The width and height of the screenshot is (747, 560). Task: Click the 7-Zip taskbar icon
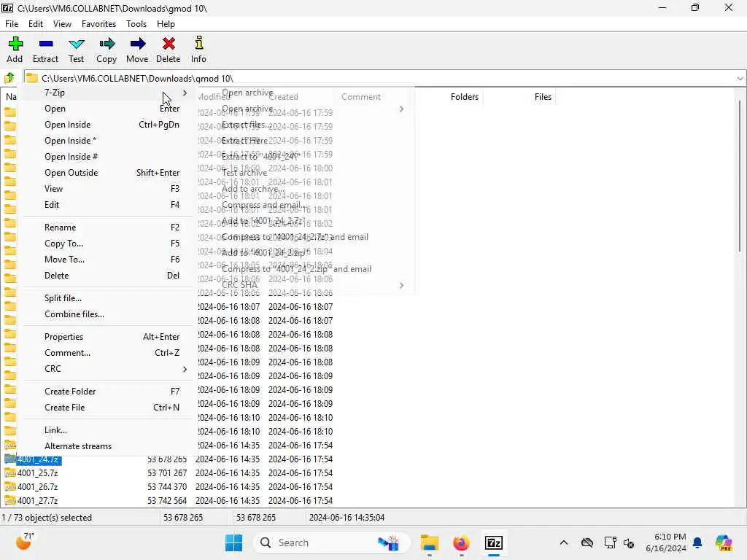(494, 542)
